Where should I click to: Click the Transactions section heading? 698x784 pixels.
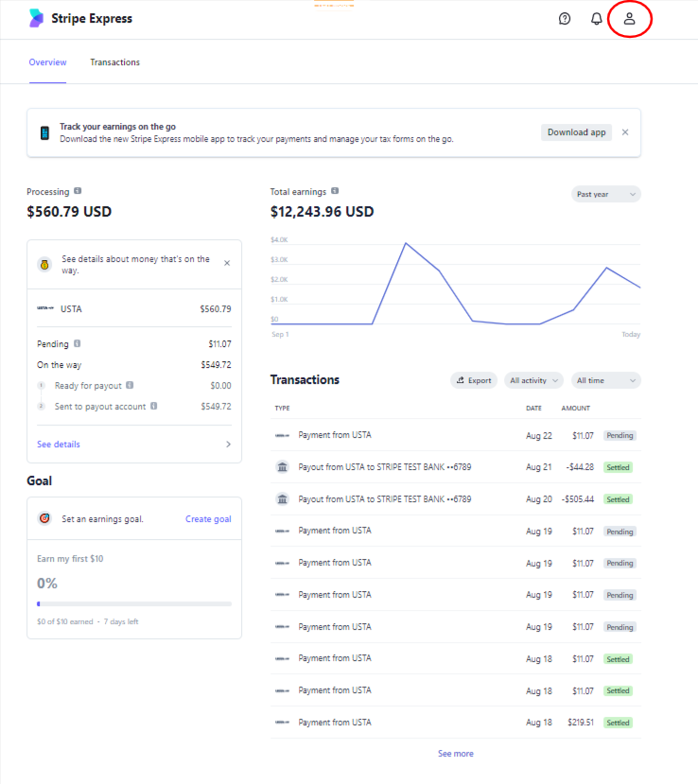pos(305,379)
